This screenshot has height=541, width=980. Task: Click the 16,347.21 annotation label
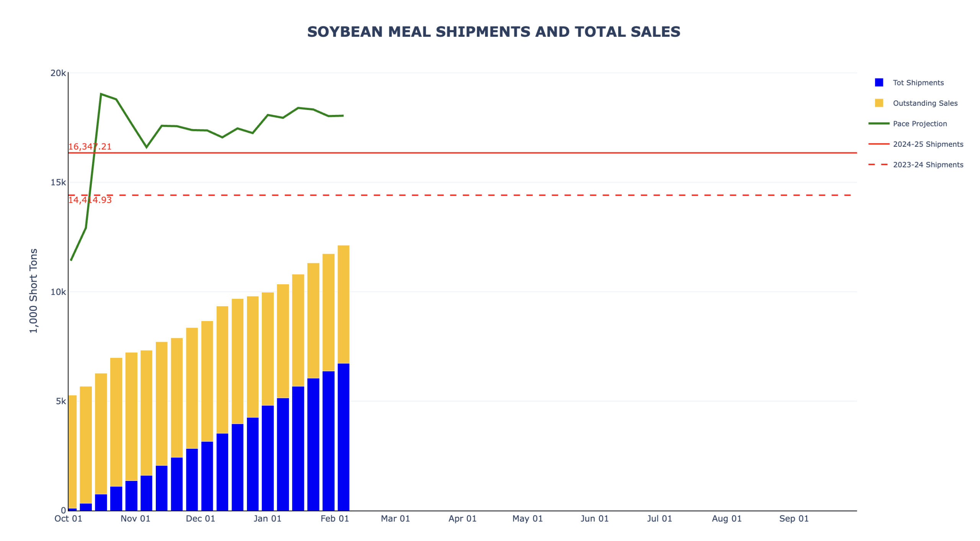tap(90, 146)
